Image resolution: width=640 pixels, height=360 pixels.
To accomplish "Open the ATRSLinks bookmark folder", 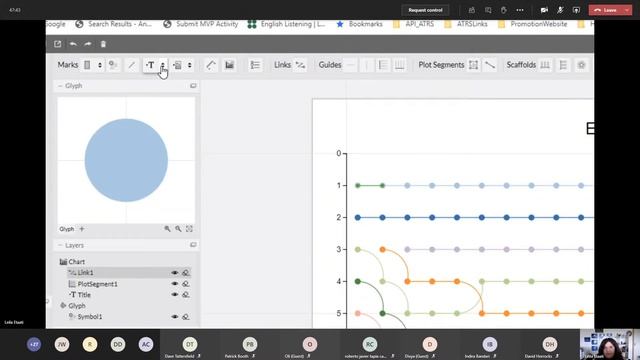I will (466, 24).
